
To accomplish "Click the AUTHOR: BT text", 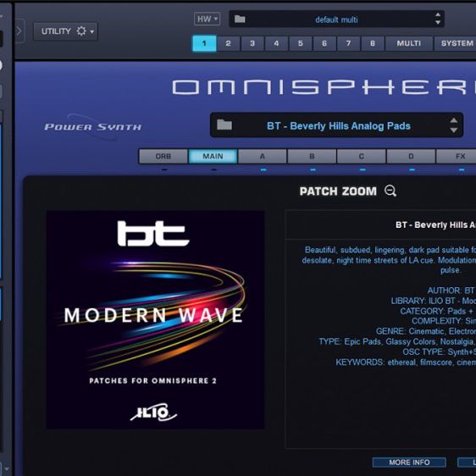I will tap(451, 291).
